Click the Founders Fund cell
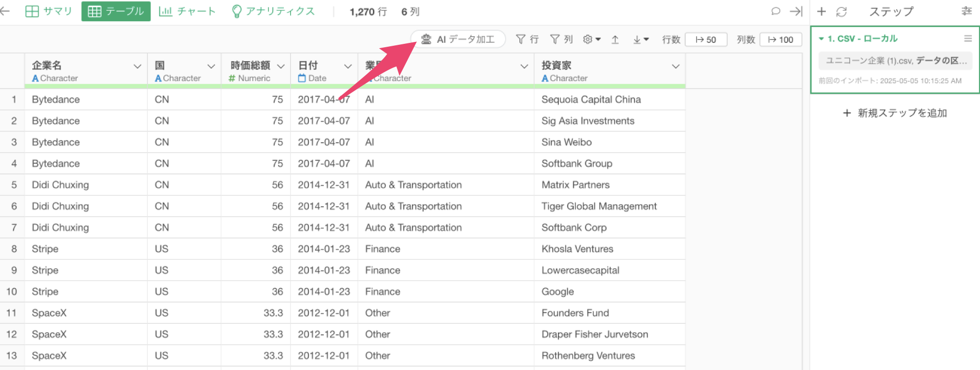The image size is (980, 370). [x=609, y=313]
